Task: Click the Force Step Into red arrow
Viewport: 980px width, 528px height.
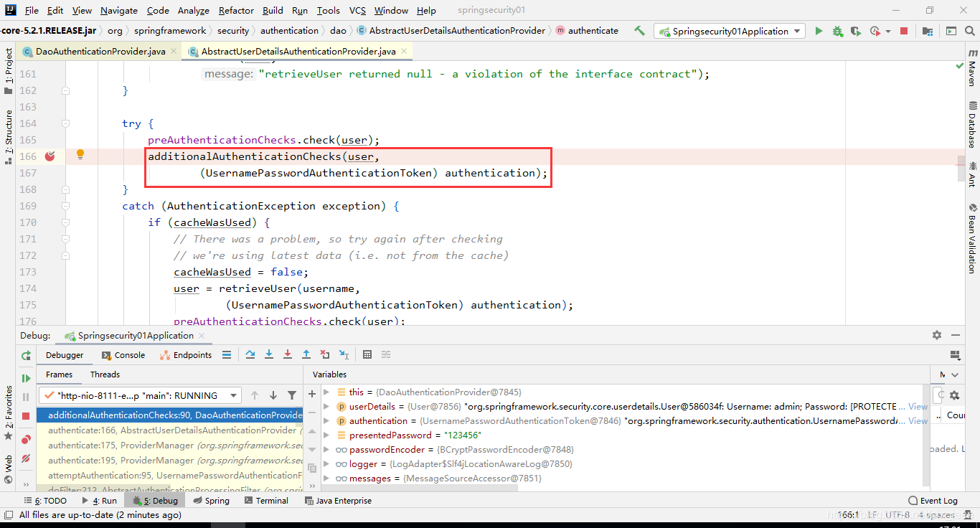Action: tap(288, 354)
